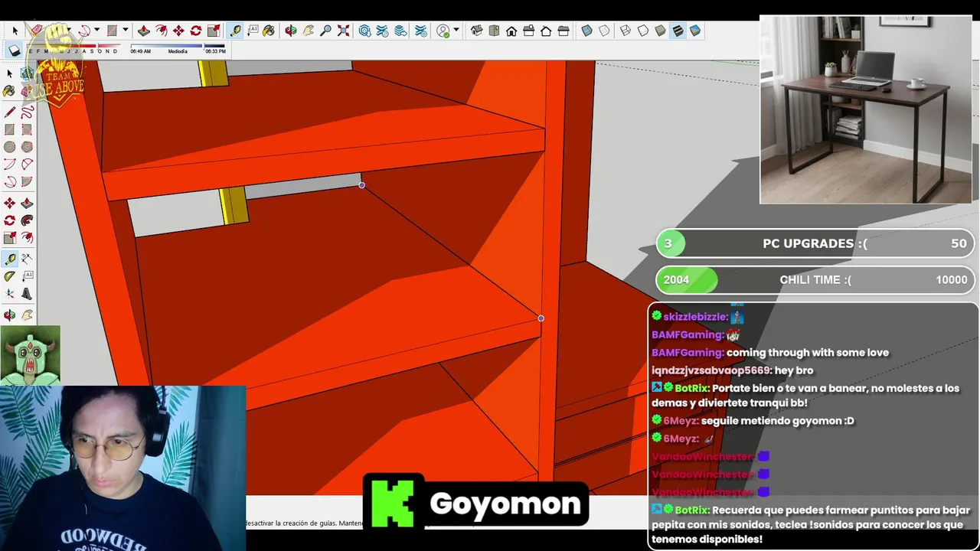Select the Pan hand tool in top toolbar

pyautogui.click(x=309, y=31)
